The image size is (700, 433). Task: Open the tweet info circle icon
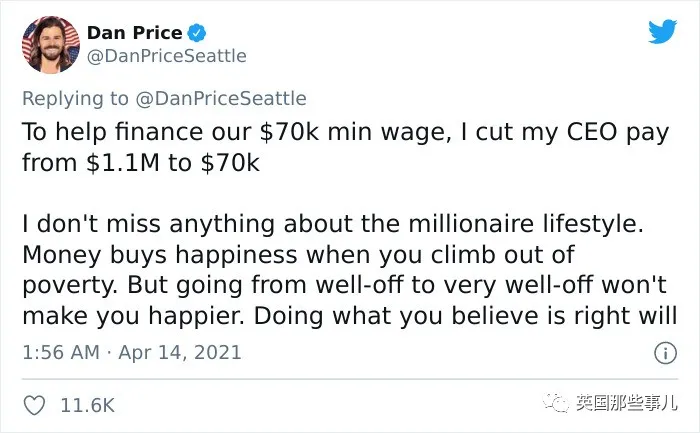coord(666,353)
